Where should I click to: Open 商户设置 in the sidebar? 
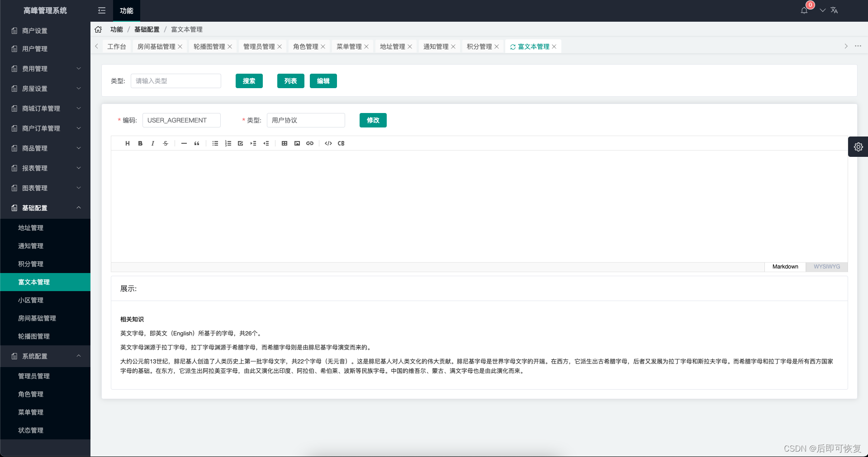pos(45,31)
